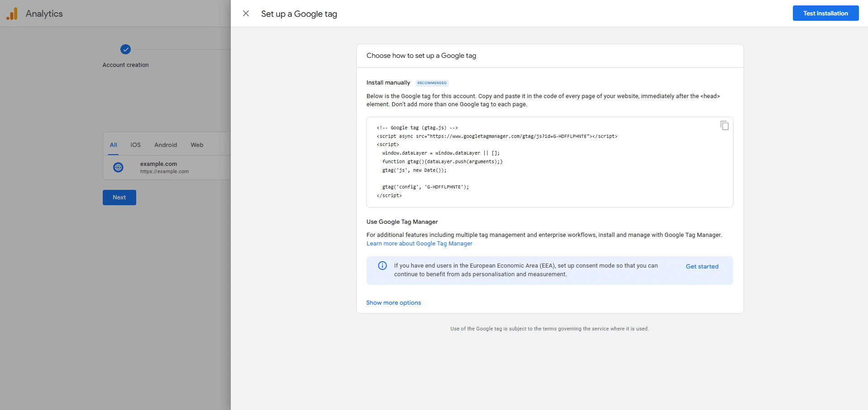
Task: Click Test installation
Action: pos(825,13)
